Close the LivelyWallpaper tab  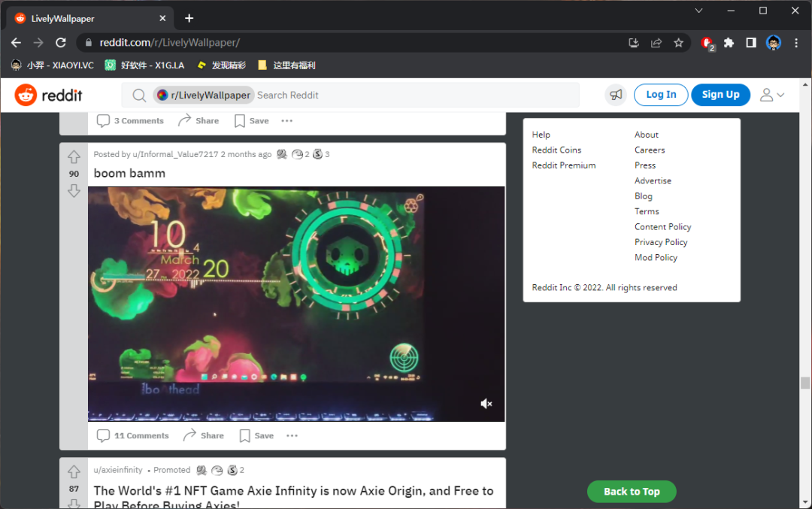coord(162,18)
